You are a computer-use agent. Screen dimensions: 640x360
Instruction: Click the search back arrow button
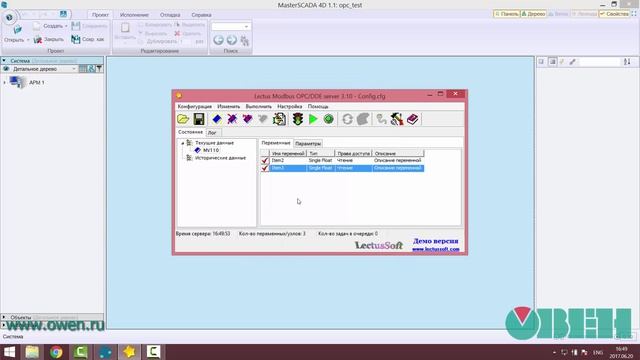pos(218,40)
